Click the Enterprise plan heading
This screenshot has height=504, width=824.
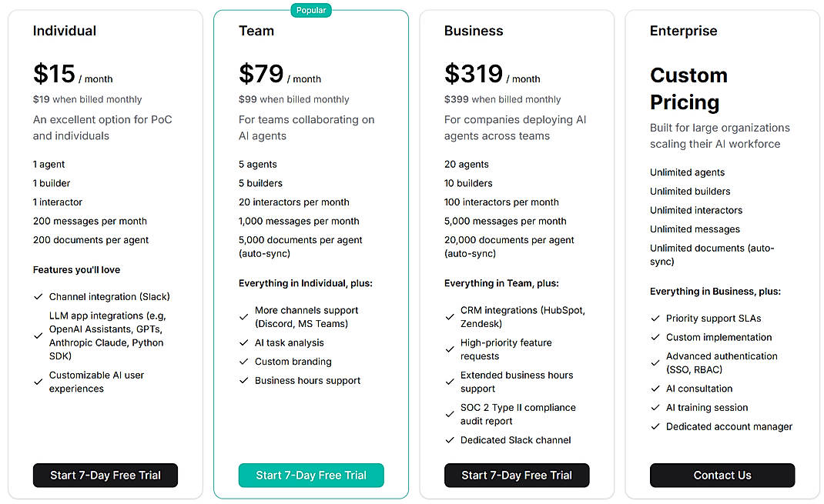(683, 31)
